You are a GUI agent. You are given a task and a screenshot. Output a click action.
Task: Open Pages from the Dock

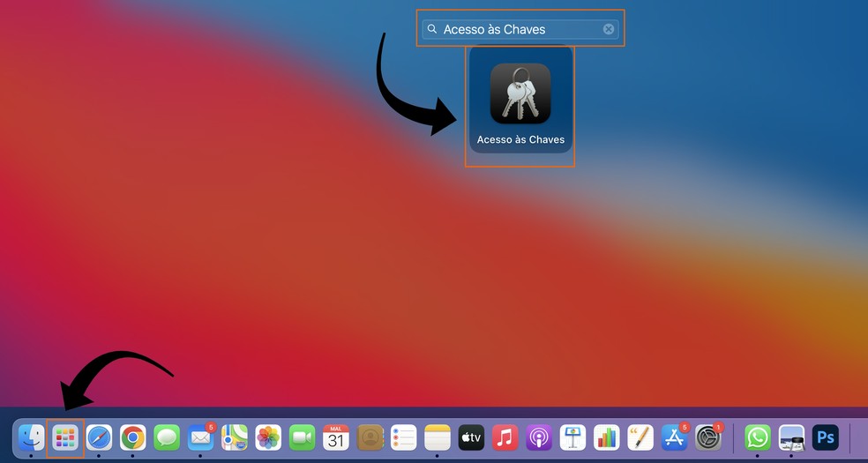tap(640, 437)
